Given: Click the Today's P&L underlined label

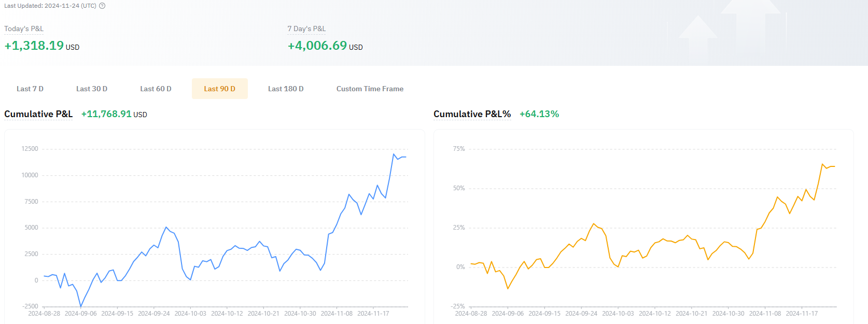Looking at the screenshot, I should tap(24, 29).
